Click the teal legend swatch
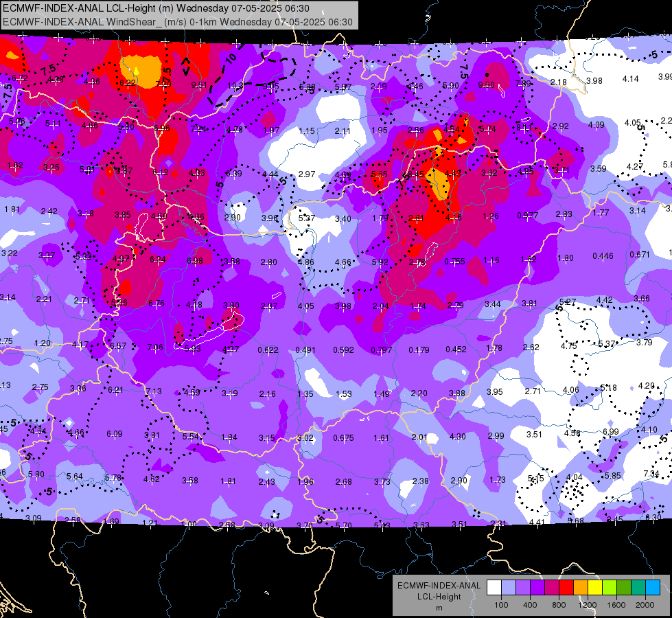This screenshot has width=672, height=618. click(638, 588)
